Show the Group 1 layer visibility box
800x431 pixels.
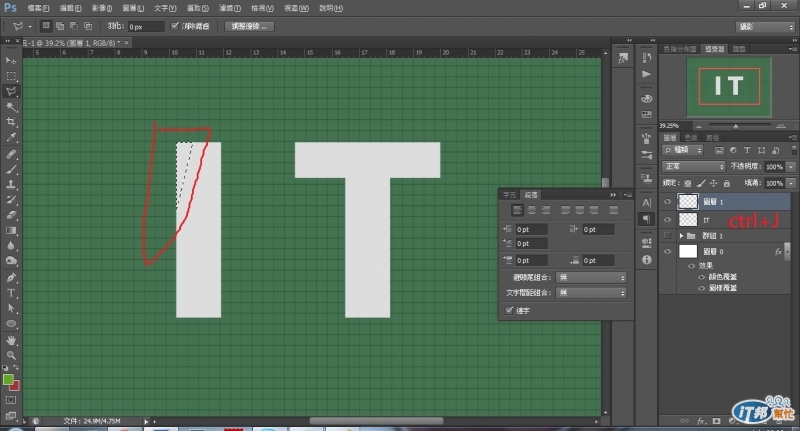click(x=667, y=236)
